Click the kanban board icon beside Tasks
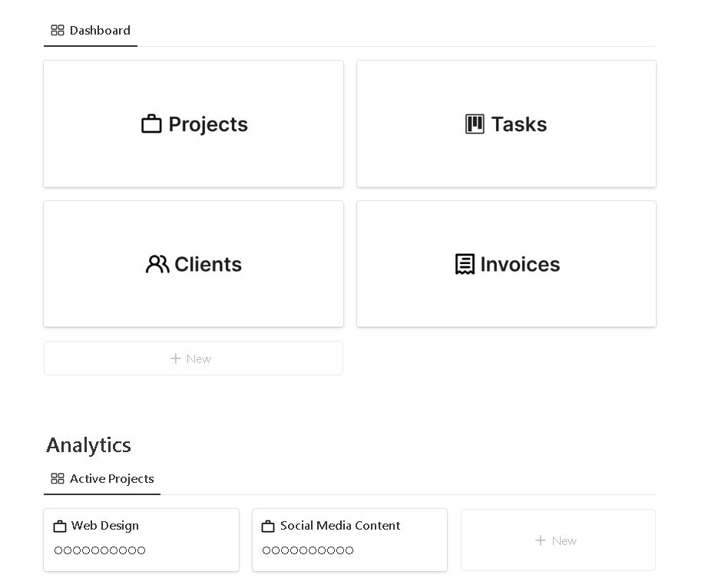Image resolution: width=705 pixels, height=588 pixels. click(475, 124)
